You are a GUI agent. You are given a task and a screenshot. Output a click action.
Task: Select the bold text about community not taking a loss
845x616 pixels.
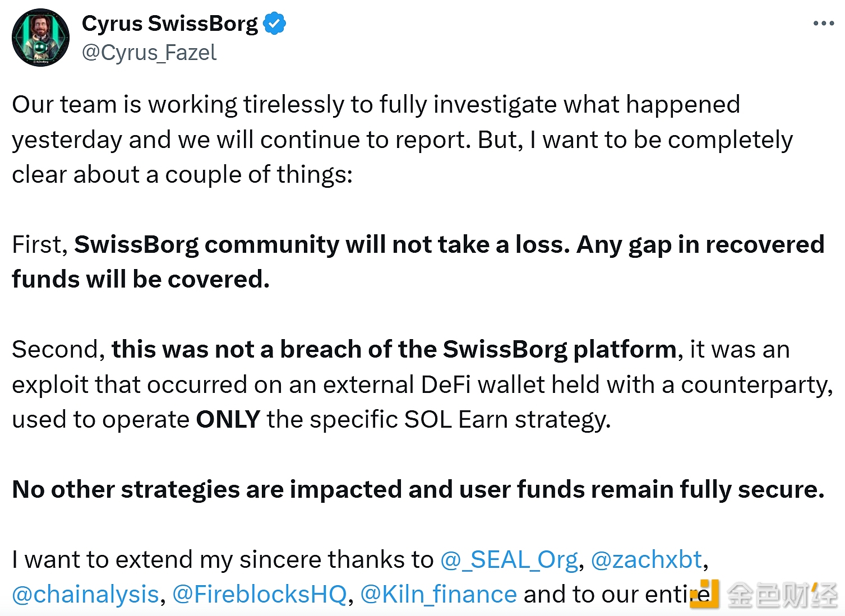(449, 245)
